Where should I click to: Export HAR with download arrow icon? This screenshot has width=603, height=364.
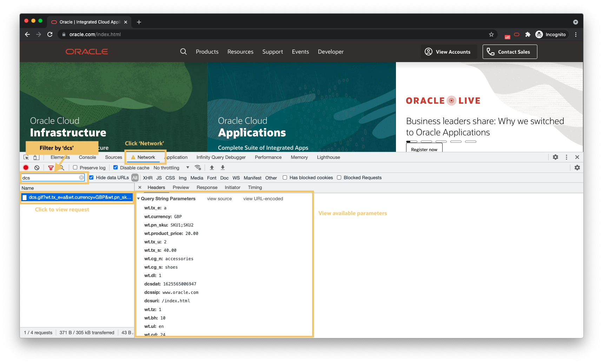223,168
